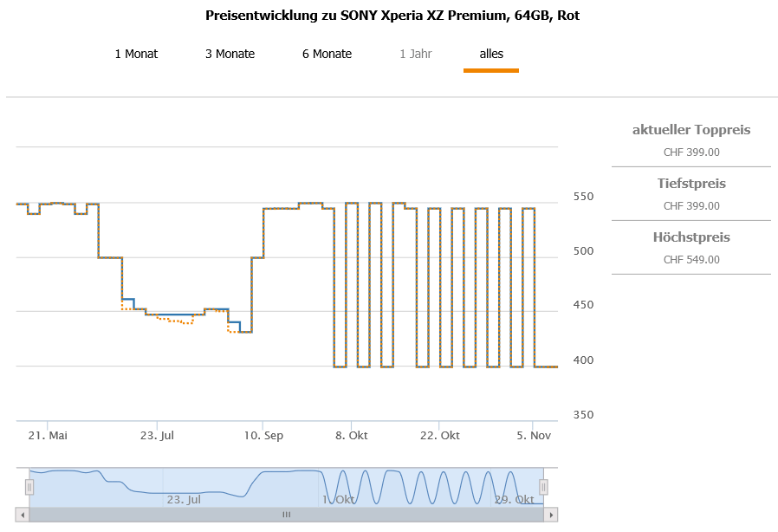Click the scrollbar grip in the navigator
The image size is (778, 532).
coord(287,515)
